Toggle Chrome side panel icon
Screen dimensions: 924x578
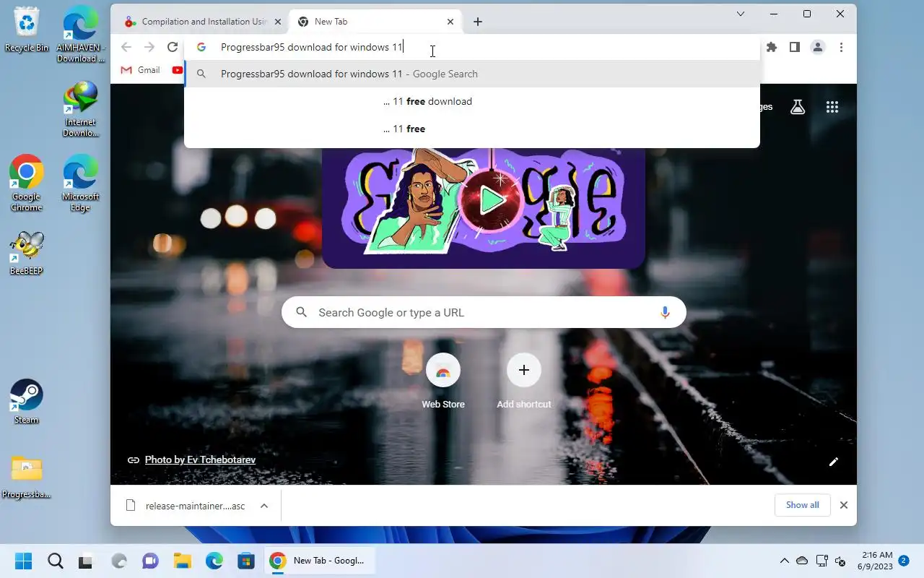(x=794, y=47)
